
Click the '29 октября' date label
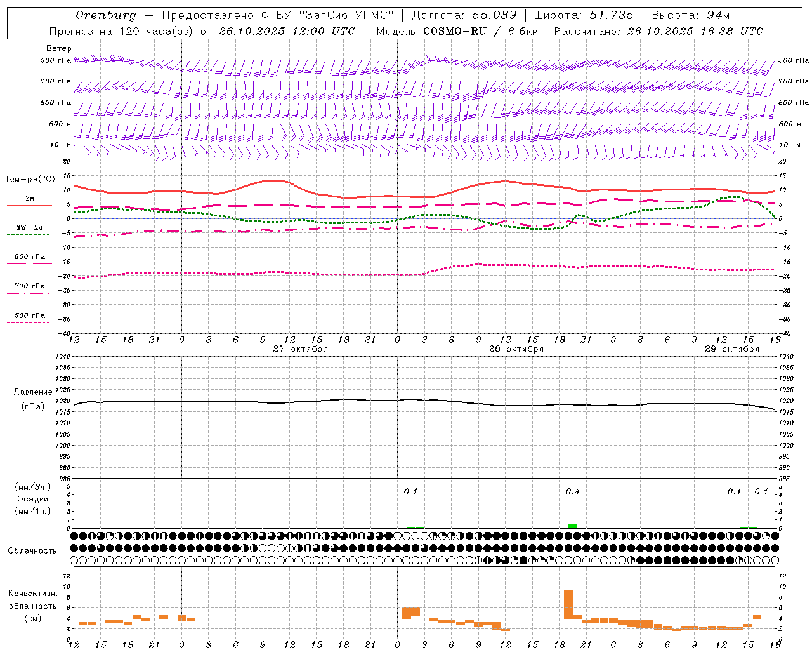(x=732, y=349)
